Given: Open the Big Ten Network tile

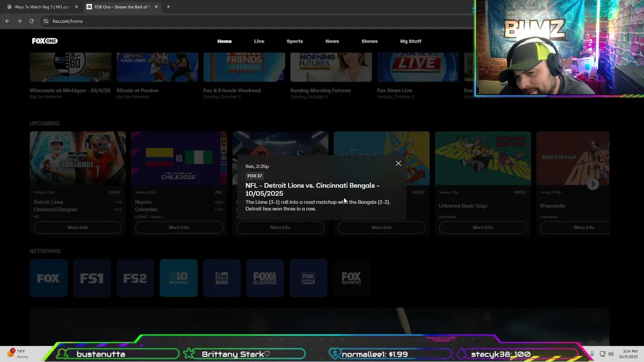Looking at the screenshot, I should coord(179,278).
